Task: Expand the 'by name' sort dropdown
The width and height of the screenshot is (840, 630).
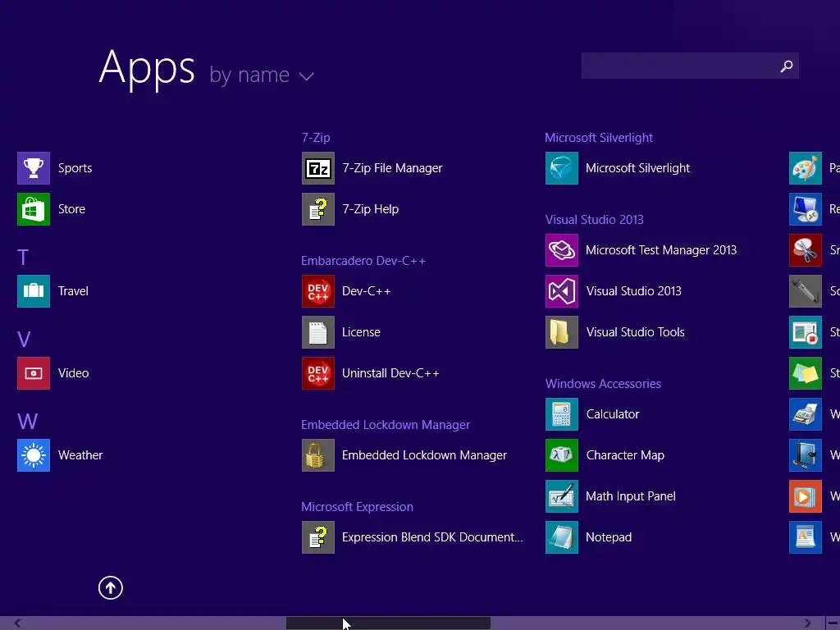Action: pos(262,75)
